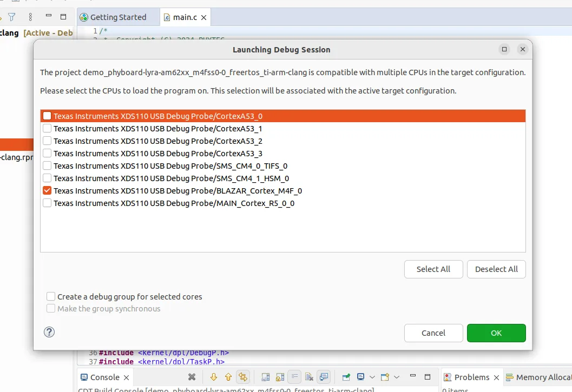Viewport: 572px width, 392px height.
Task: Clear the console output
Action: tap(308, 377)
